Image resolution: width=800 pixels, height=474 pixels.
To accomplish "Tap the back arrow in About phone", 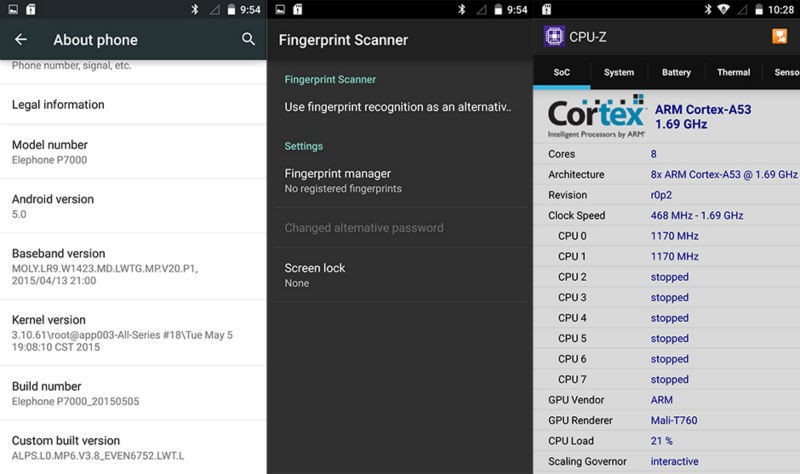I will pos(21,40).
